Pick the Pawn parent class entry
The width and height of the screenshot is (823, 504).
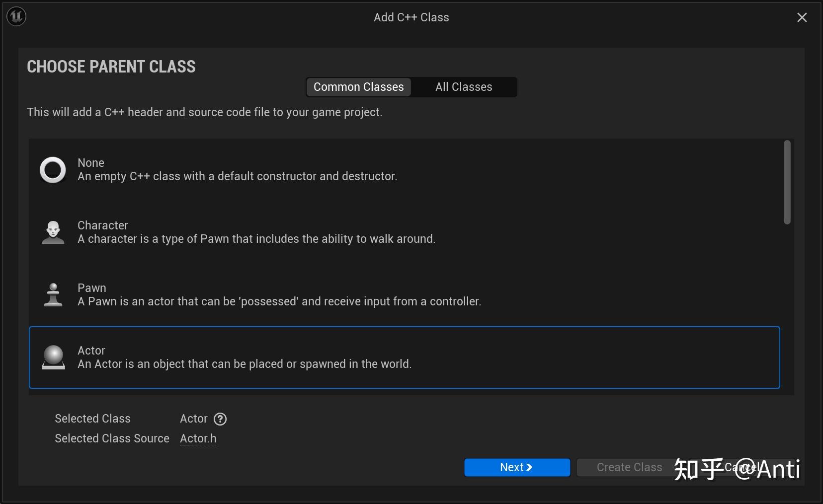(x=279, y=295)
